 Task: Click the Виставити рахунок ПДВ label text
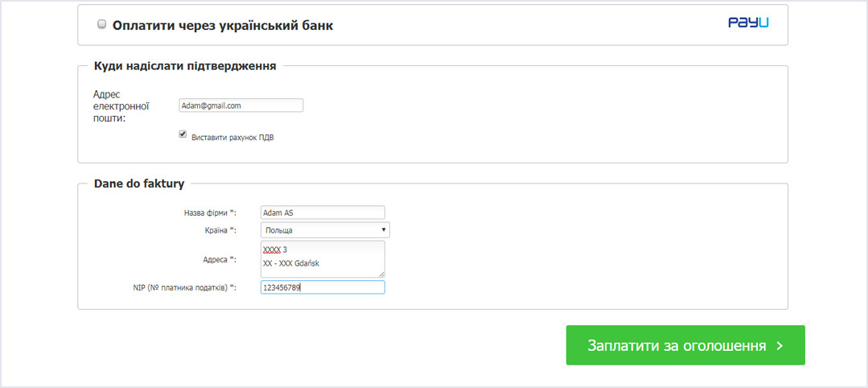(x=232, y=138)
